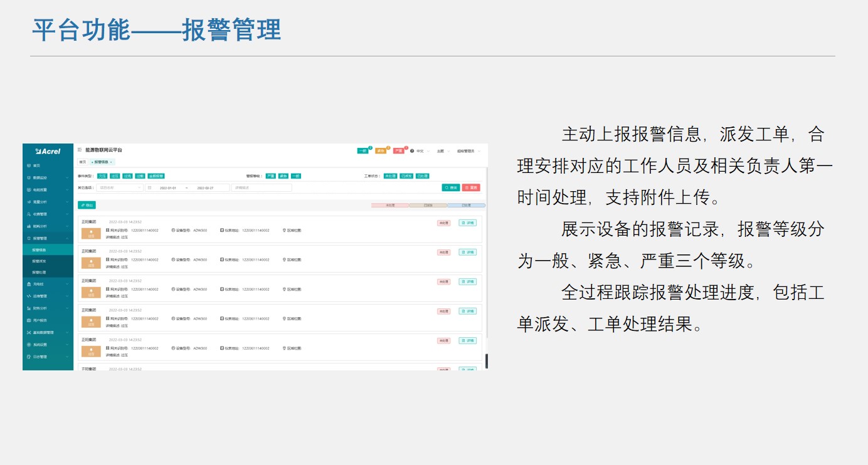Image resolution: width=868 pixels, height=465 pixels.
Task: Click the green 查询 search button
Action: (450, 187)
